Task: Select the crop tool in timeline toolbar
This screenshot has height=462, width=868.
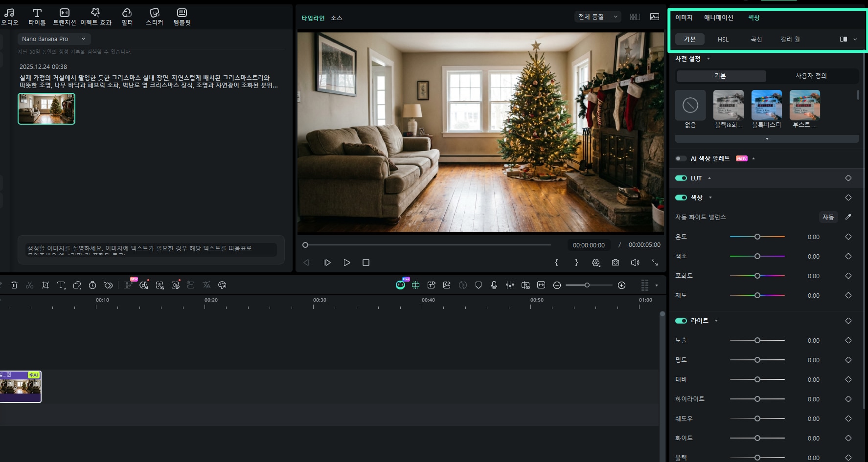Action: coord(46,285)
